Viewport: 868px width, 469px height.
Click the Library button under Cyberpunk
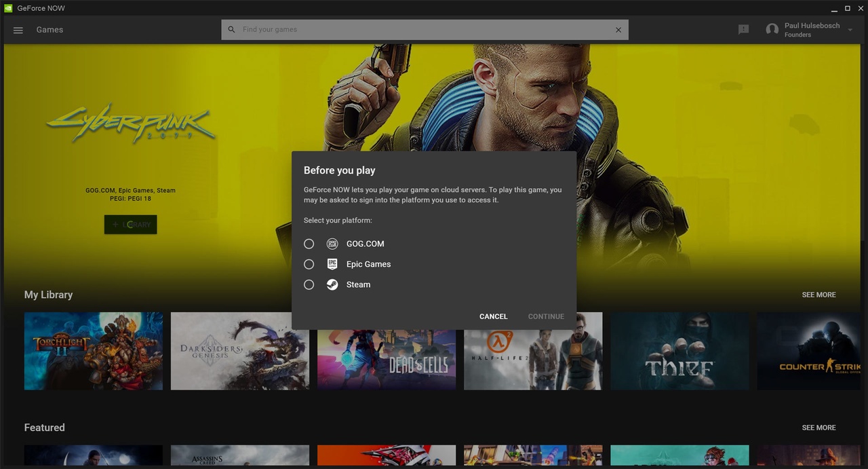point(130,225)
